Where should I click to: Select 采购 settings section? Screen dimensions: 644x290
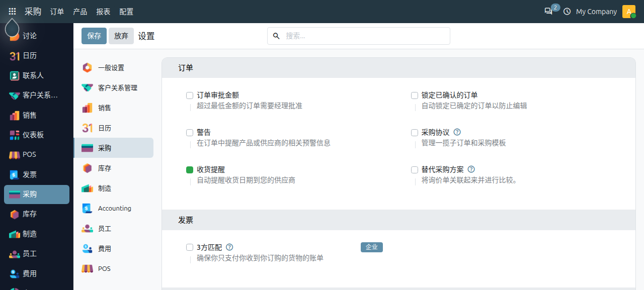click(x=114, y=148)
